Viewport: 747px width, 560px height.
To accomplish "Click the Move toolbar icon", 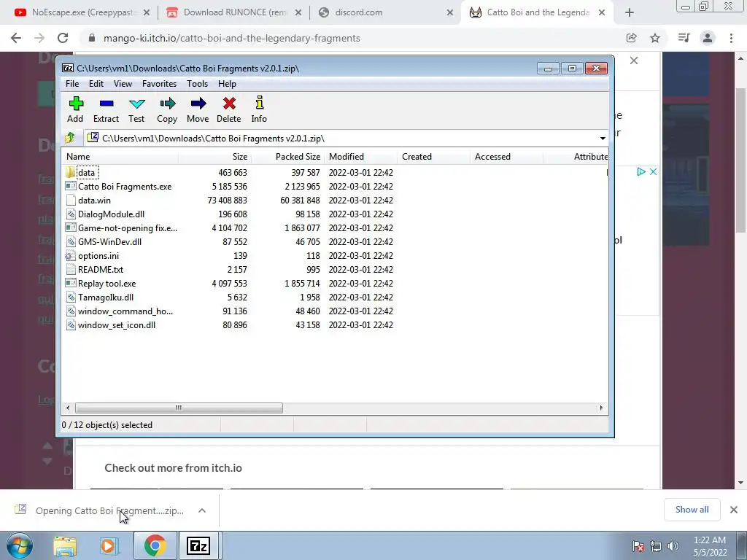I will pyautogui.click(x=198, y=104).
